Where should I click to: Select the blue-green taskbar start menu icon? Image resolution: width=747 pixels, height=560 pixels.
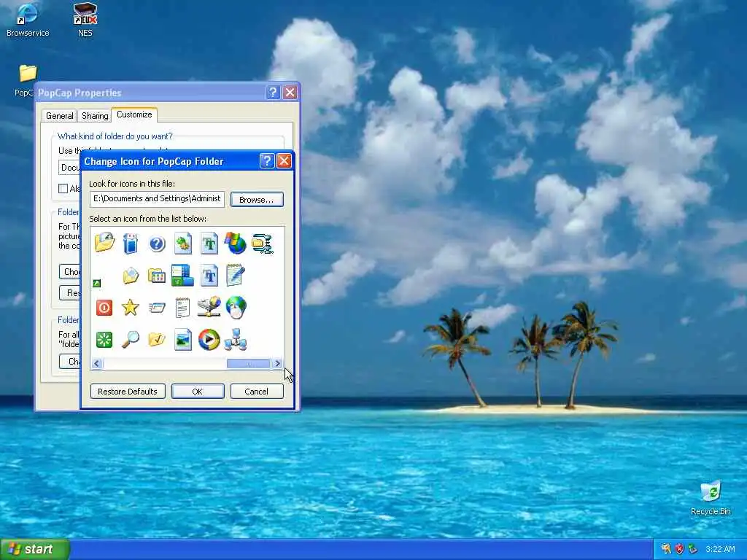click(x=182, y=275)
